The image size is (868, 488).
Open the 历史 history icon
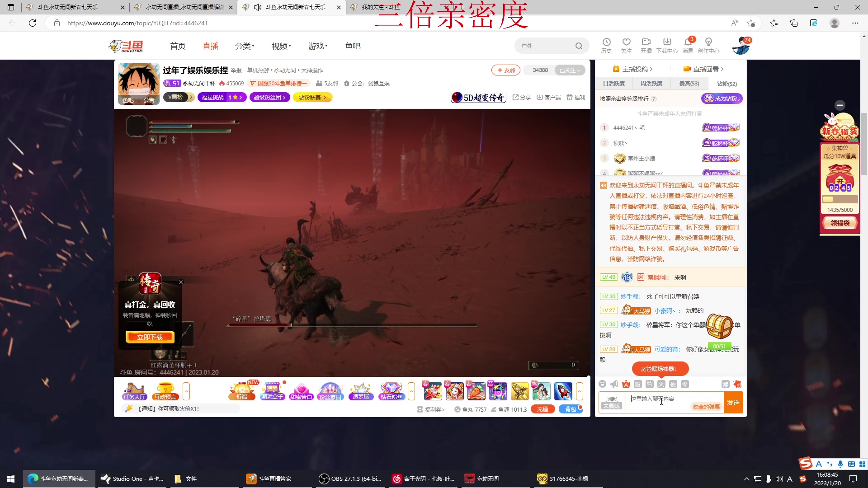tap(606, 45)
